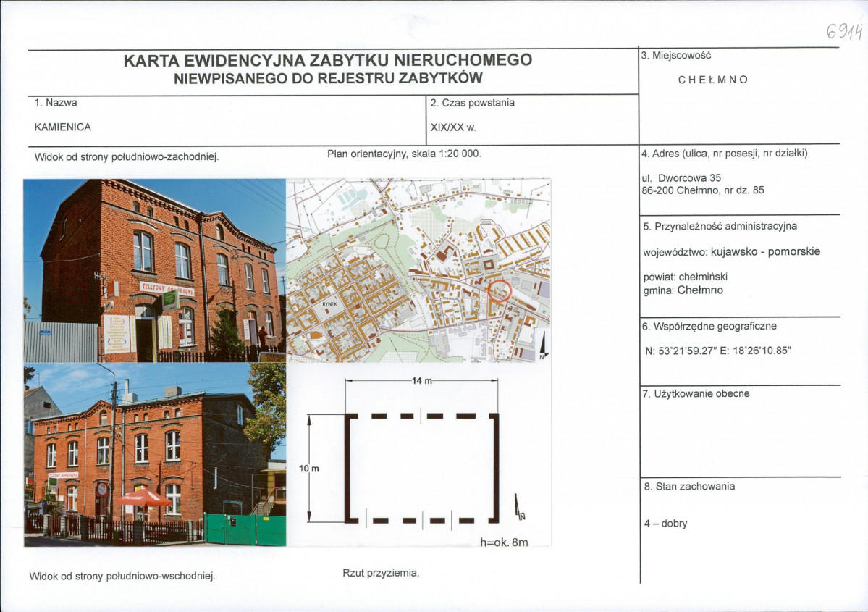Click the date value 'XIX/XX w.'
Viewport: 868px width, 612px height.
pyautogui.click(x=453, y=127)
